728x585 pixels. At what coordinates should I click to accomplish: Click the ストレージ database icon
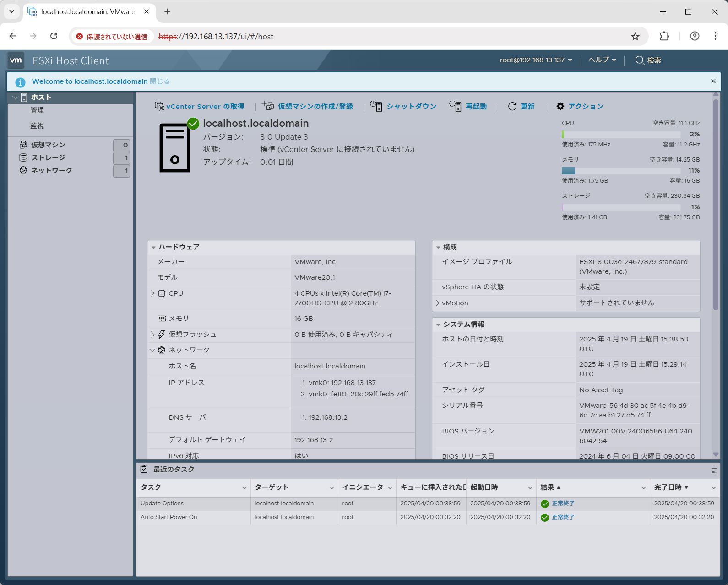point(23,157)
